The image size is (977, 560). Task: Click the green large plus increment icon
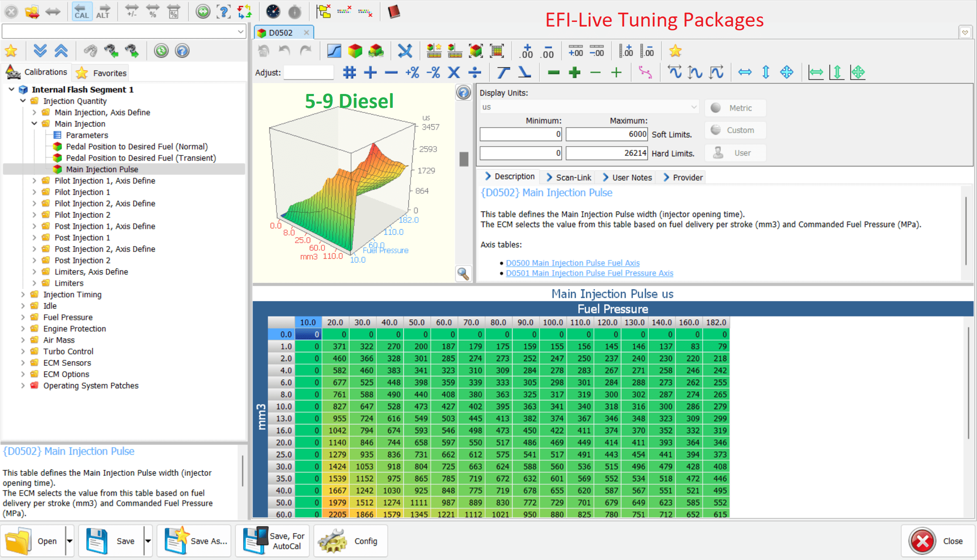[x=574, y=72]
